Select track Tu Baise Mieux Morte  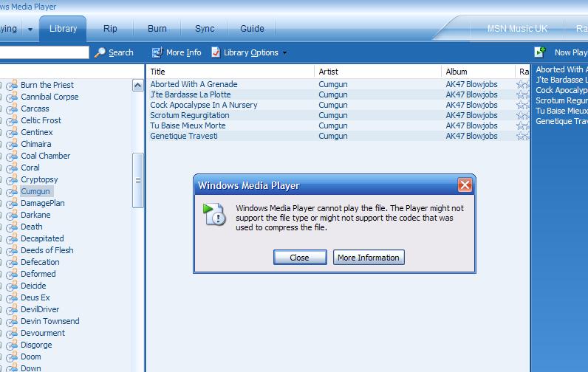(x=188, y=125)
